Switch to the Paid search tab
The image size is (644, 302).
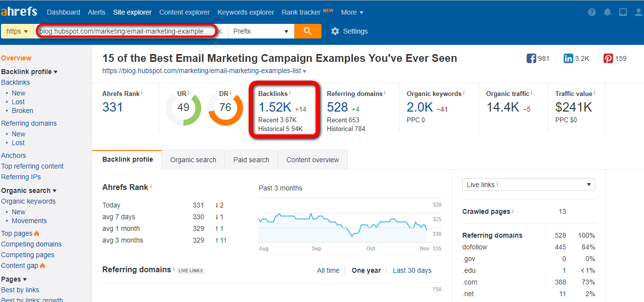251,160
